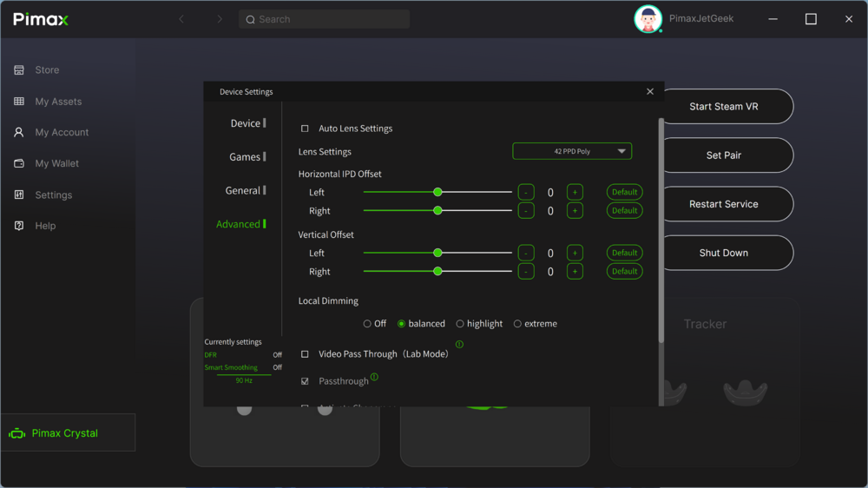Click the Search input field
This screenshot has height=488, width=868.
coord(325,19)
